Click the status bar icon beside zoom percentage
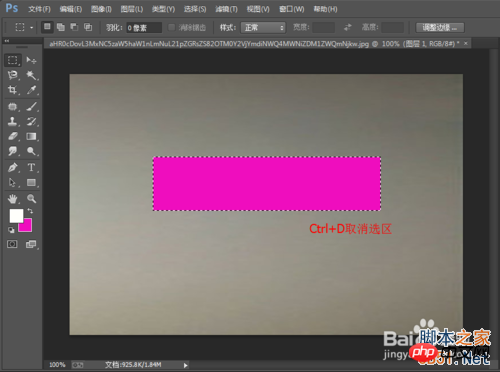This screenshot has width=500, height=372. [x=78, y=365]
